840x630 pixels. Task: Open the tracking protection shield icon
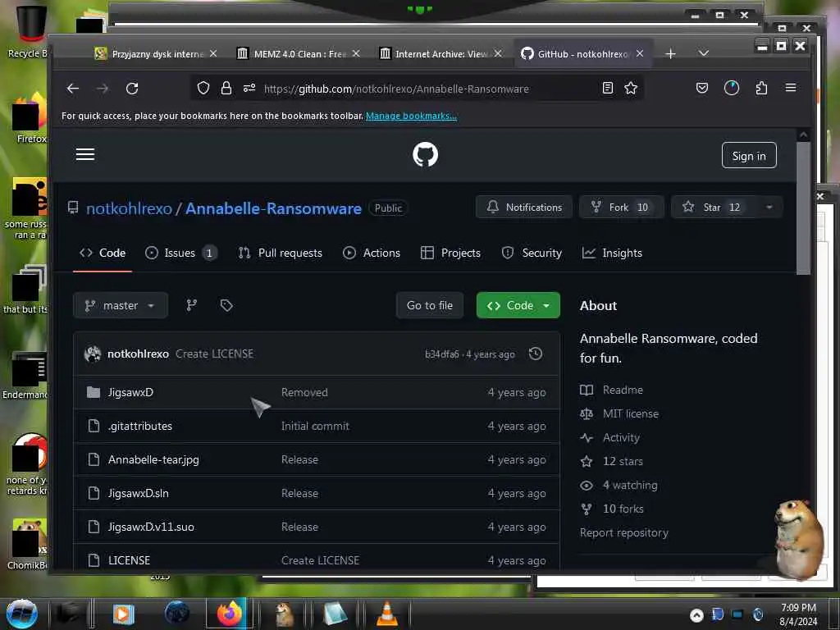pyautogui.click(x=203, y=88)
